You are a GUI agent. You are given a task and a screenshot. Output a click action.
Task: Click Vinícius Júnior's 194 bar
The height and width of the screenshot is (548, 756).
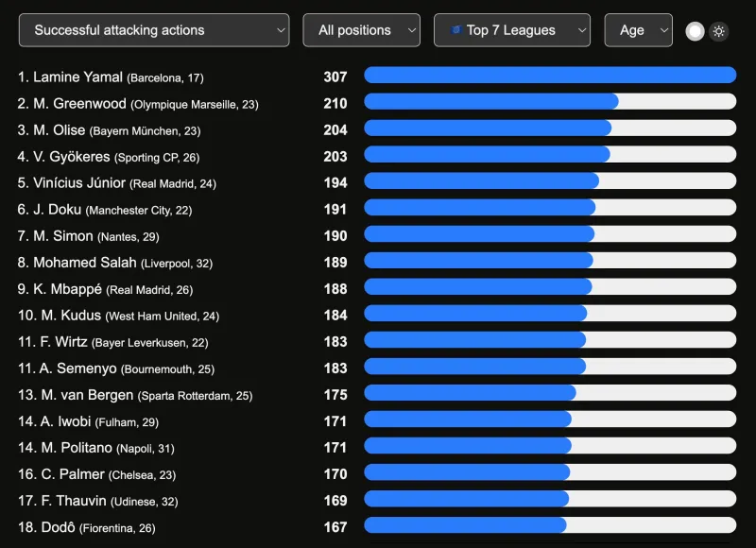550,181
